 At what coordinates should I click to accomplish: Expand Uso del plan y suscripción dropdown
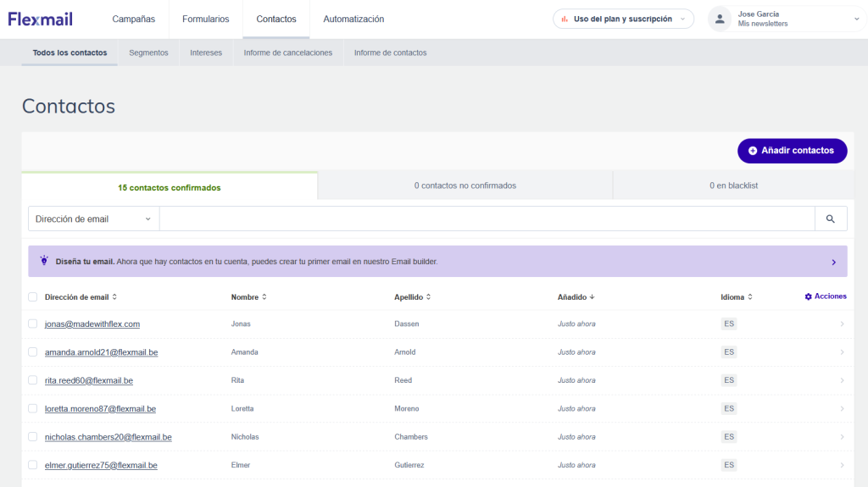coord(623,19)
